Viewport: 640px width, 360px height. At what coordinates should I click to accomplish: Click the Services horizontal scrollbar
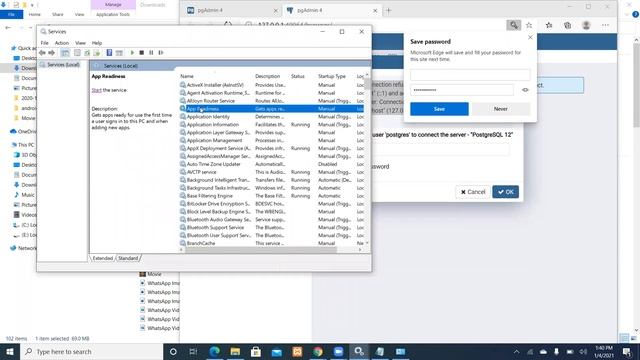(x=261, y=250)
